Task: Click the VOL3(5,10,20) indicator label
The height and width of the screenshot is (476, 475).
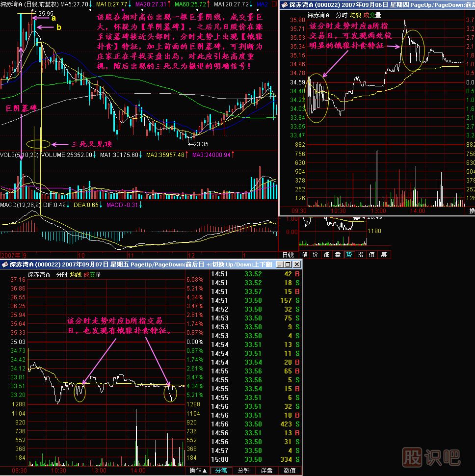Action: pyautogui.click(x=19, y=155)
